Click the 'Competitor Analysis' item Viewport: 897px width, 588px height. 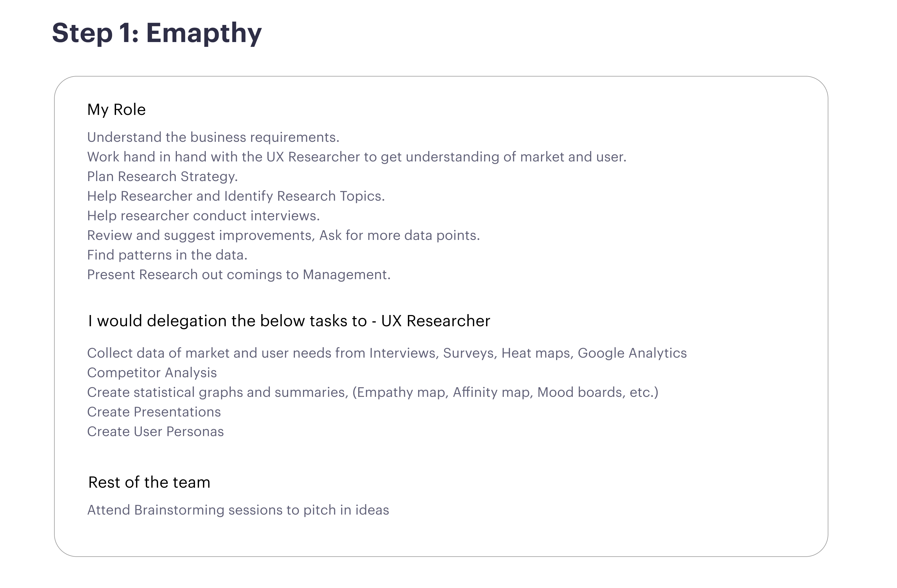(152, 373)
